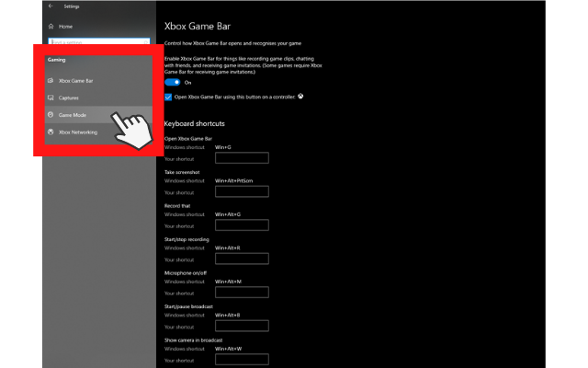Click the Show camera in broadcast label

194,340
